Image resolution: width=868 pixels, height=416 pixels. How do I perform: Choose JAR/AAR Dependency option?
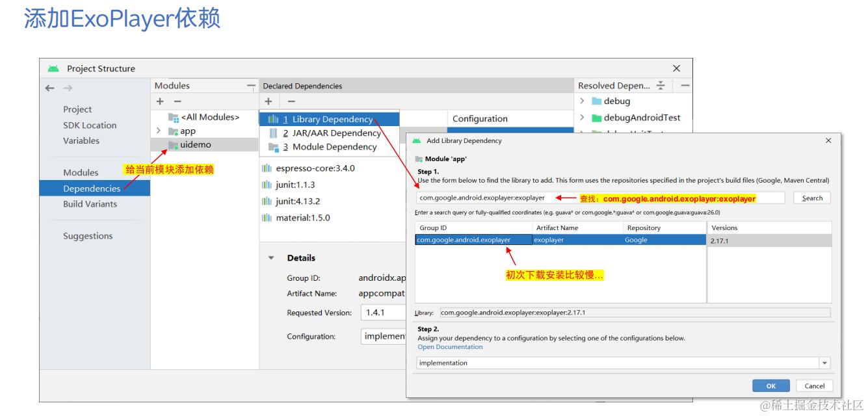329,133
